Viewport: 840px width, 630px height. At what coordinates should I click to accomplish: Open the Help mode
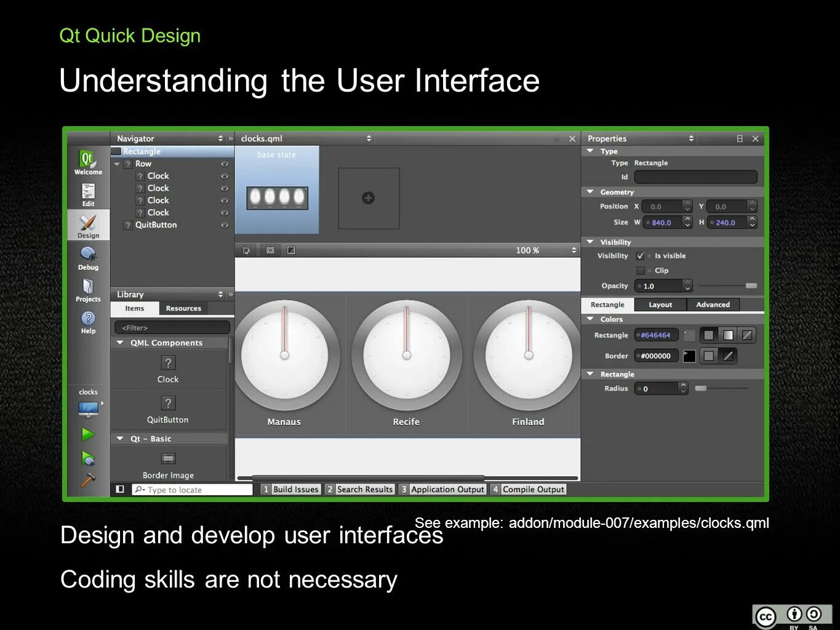(88, 322)
